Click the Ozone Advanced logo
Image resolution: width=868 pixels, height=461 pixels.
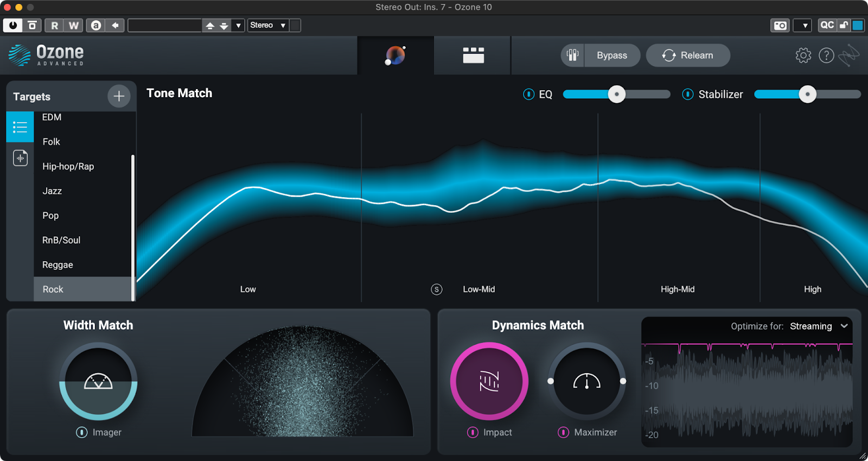click(x=47, y=55)
